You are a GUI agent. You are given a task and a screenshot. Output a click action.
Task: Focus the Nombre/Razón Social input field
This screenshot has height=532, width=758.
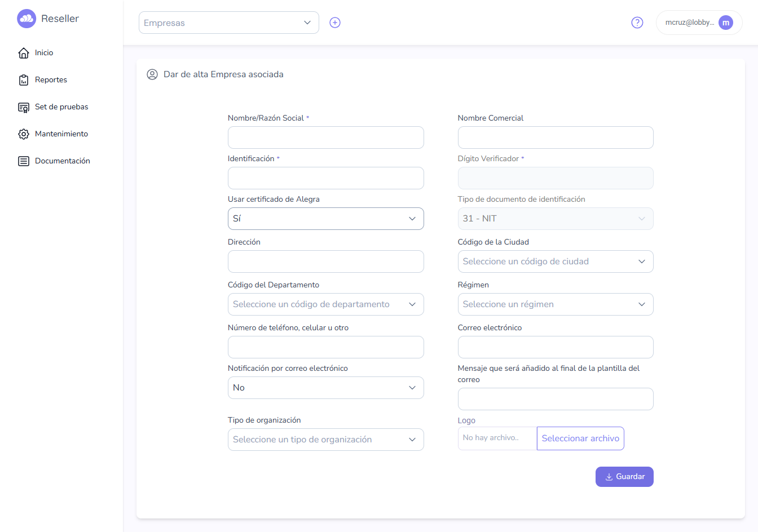[326, 138]
